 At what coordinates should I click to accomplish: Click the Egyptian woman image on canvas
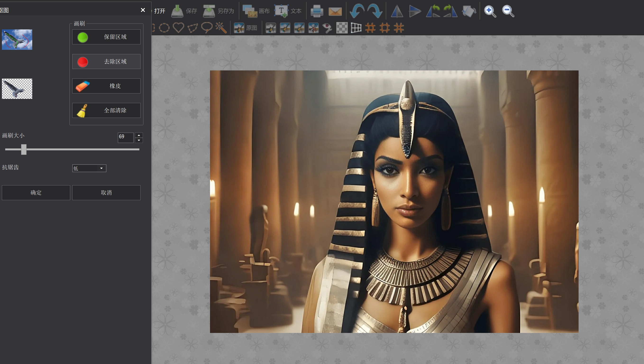(x=394, y=202)
